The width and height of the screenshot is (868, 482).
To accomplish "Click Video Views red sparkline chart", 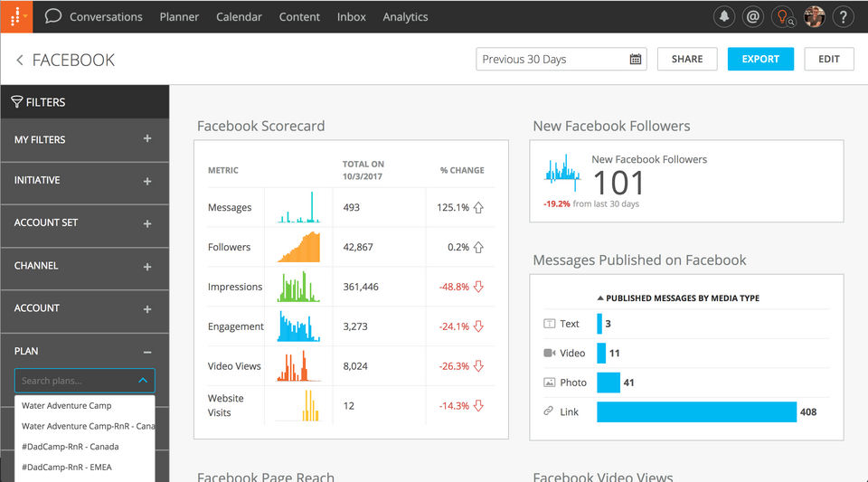I will [x=299, y=365].
